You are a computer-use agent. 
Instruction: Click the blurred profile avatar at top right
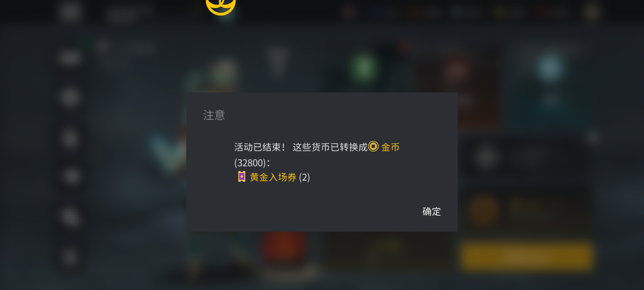point(592,12)
